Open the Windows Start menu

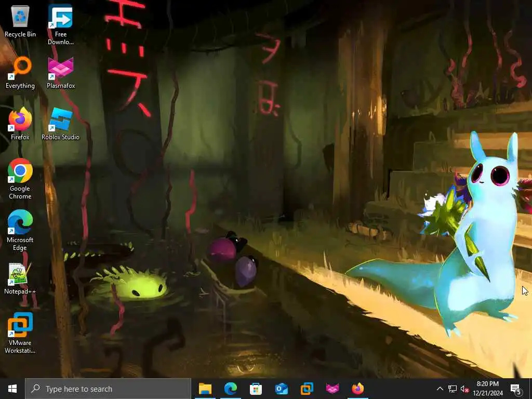tap(12, 389)
